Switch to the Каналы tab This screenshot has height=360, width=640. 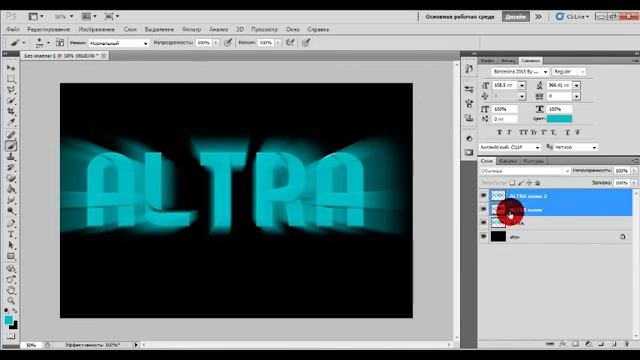coord(508,161)
